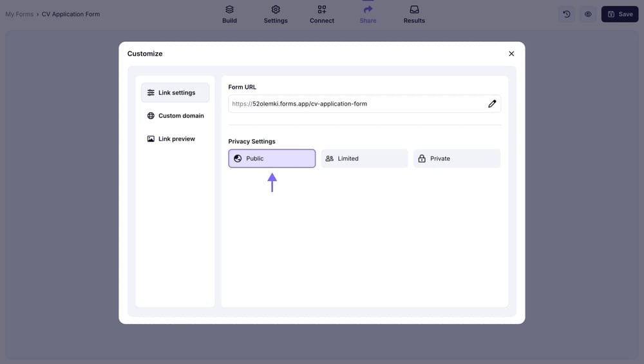Close the Customize dialog

click(x=511, y=54)
